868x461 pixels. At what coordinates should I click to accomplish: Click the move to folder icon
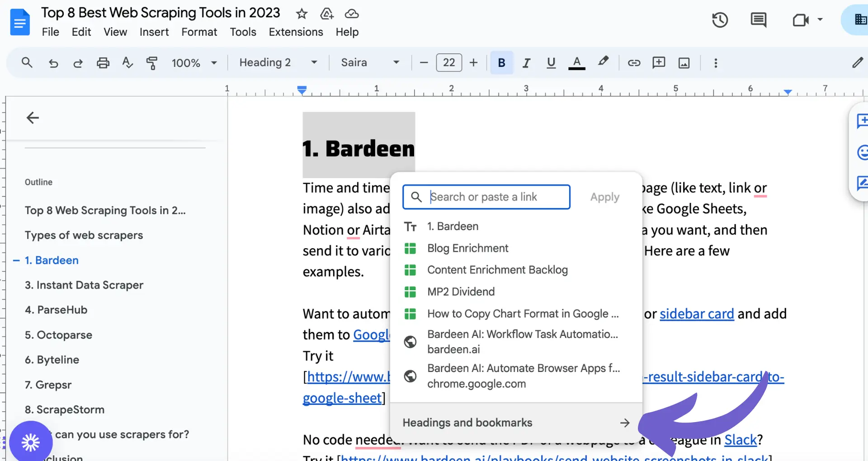[326, 14]
